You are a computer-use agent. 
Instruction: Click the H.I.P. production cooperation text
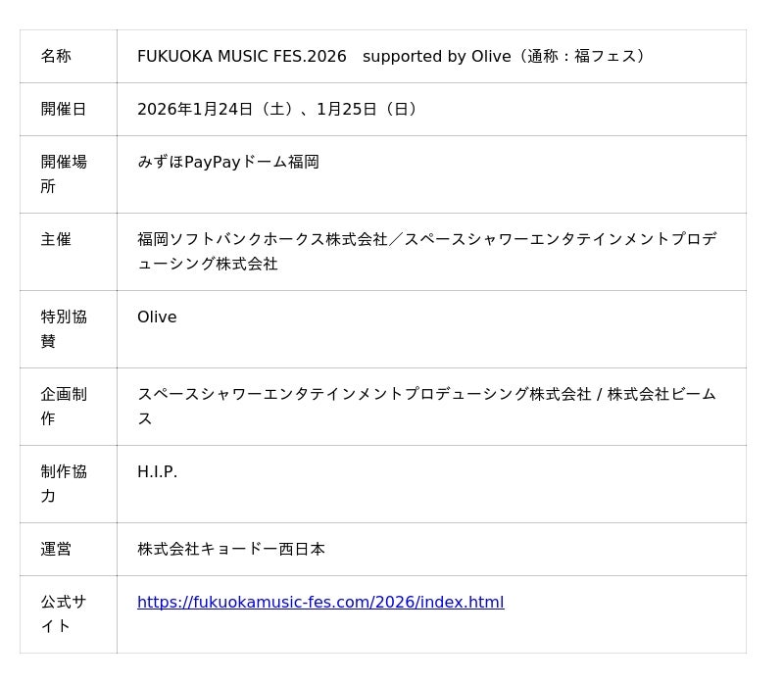click(x=157, y=471)
